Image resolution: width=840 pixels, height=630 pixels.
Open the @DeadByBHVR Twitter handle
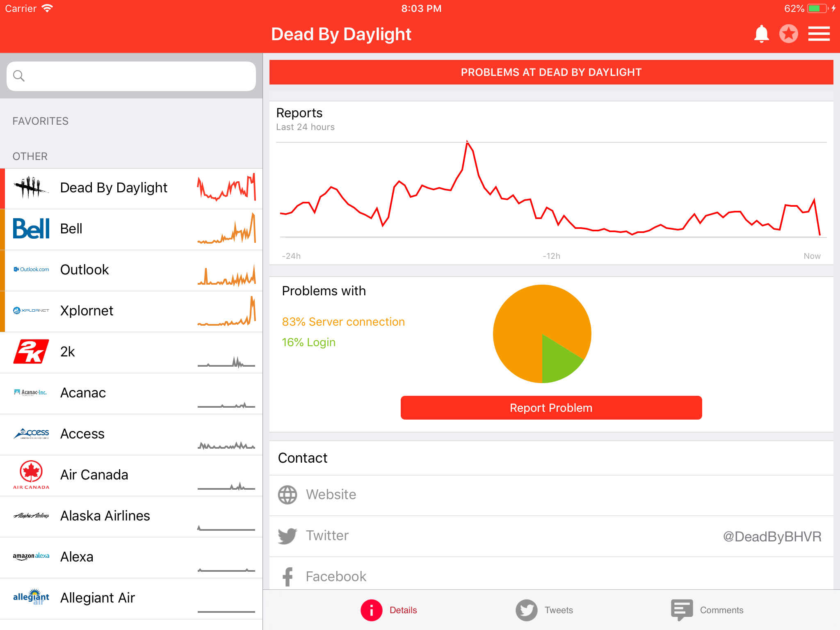[x=772, y=536]
